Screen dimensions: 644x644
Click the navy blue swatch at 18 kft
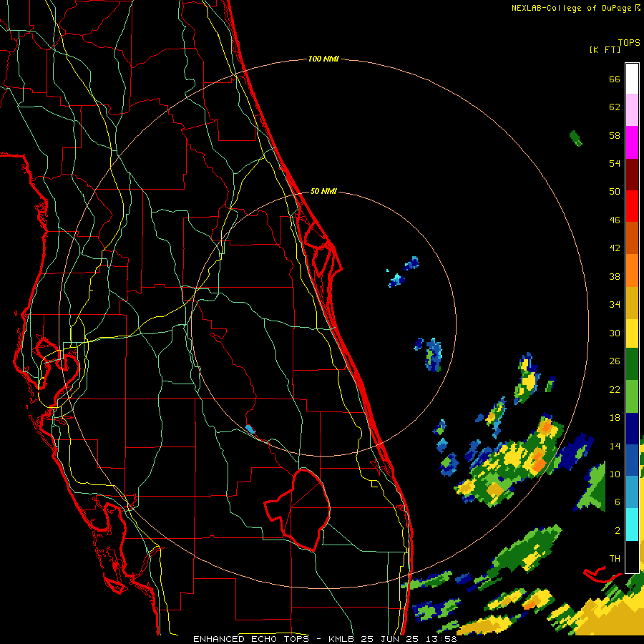coord(632,429)
